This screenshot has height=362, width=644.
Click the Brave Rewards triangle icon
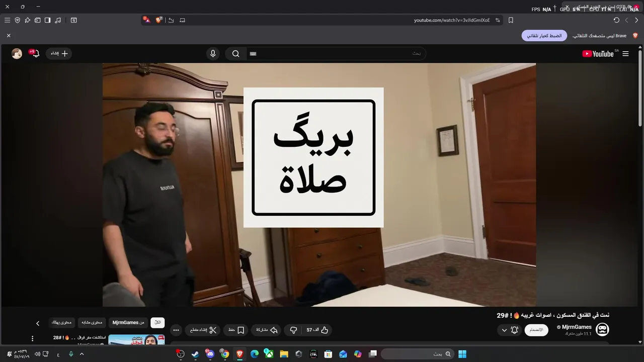coord(146,20)
